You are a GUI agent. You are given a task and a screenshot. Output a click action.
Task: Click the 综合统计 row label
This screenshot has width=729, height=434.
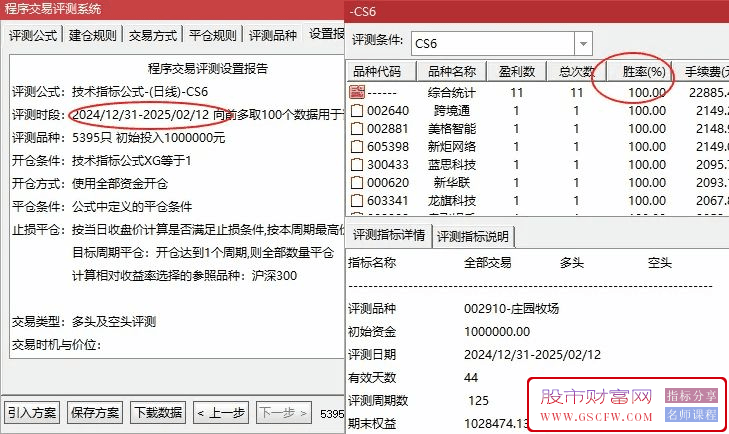point(451,93)
